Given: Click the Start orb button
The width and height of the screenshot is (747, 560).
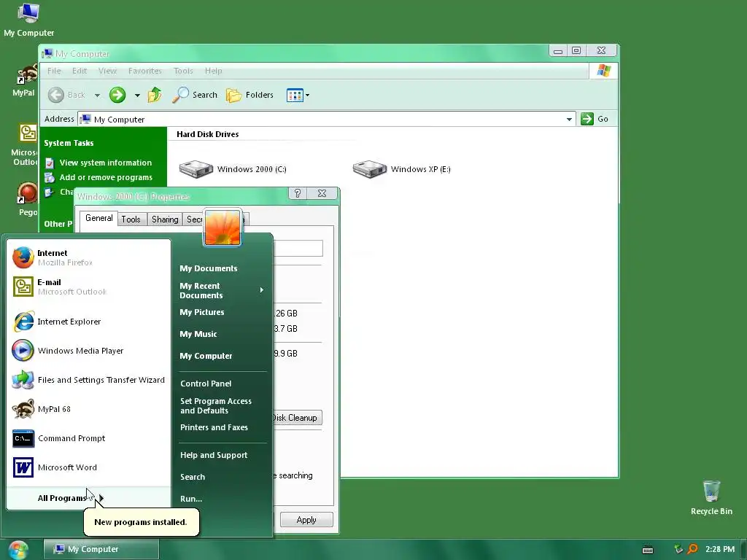Looking at the screenshot, I should 18,550.
